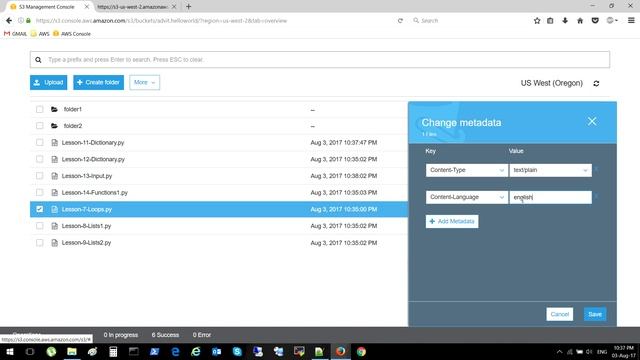Open the folder1 link
640x360 pixels.
coord(73,109)
